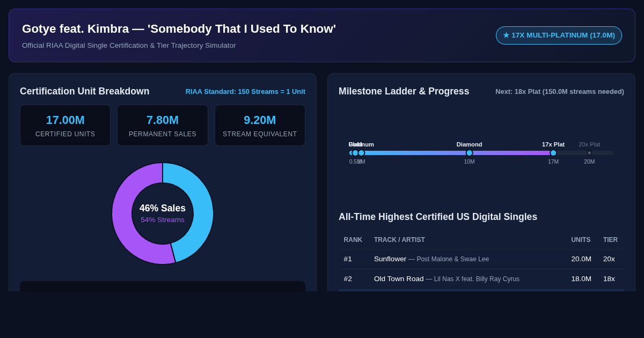Click the Platinum milestone marker at 1M
Image resolution: width=644 pixels, height=338 pixels.
361,153
